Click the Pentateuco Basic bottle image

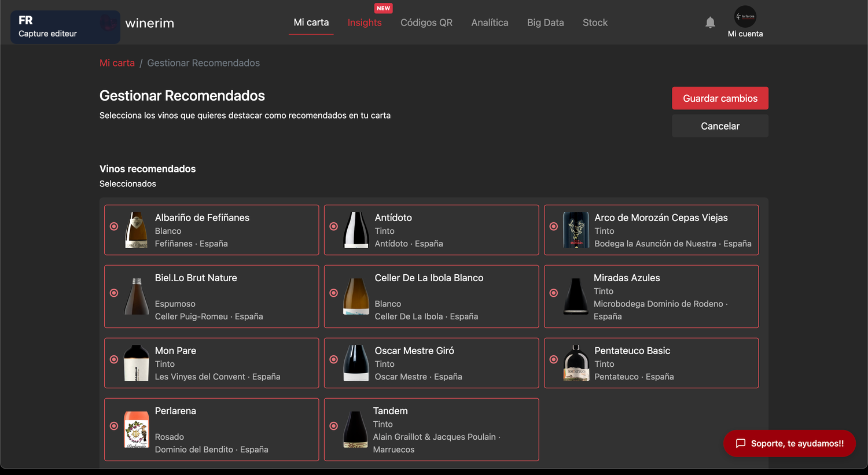576,363
